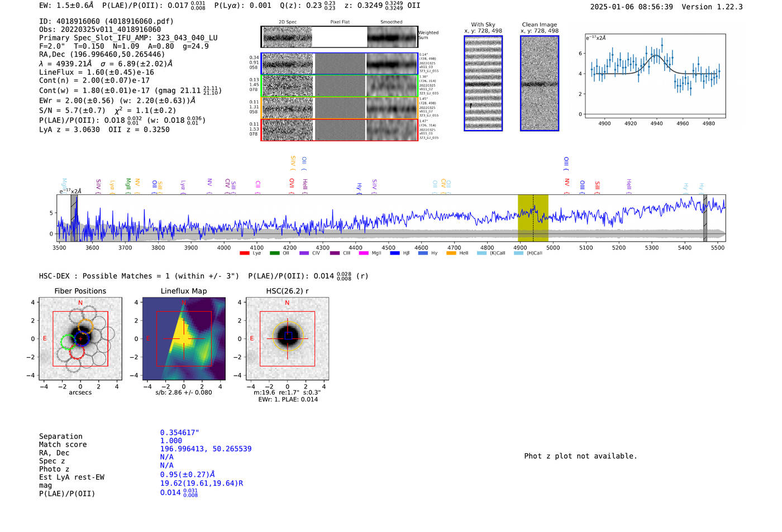Click the green-framed fiber Pixel Flat cutout

click(340, 86)
